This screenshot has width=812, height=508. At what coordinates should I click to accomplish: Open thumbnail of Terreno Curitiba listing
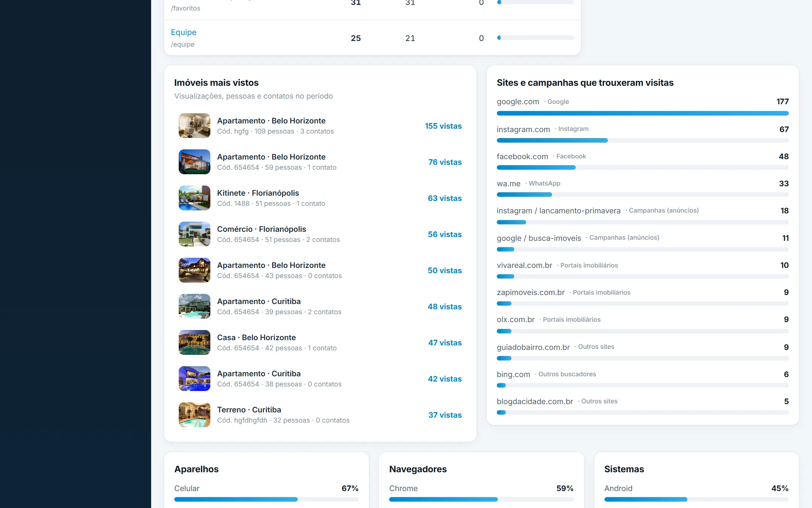point(194,415)
